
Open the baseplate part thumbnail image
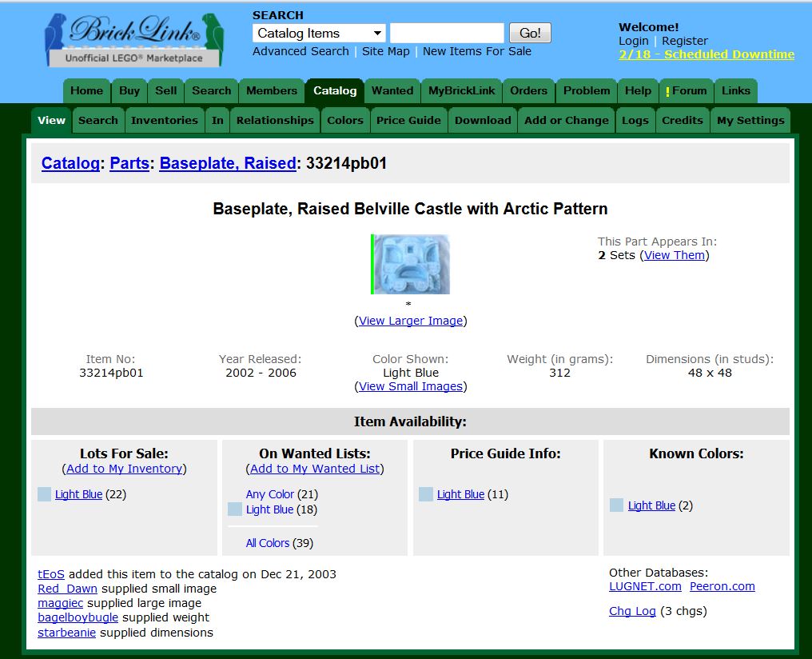pyautogui.click(x=412, y=264)
